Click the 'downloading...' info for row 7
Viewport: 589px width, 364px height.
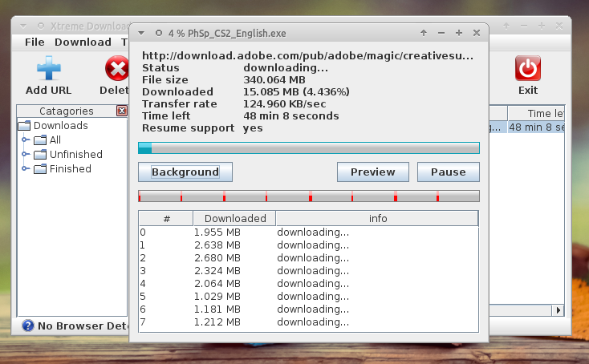click(x=313, y=322)
